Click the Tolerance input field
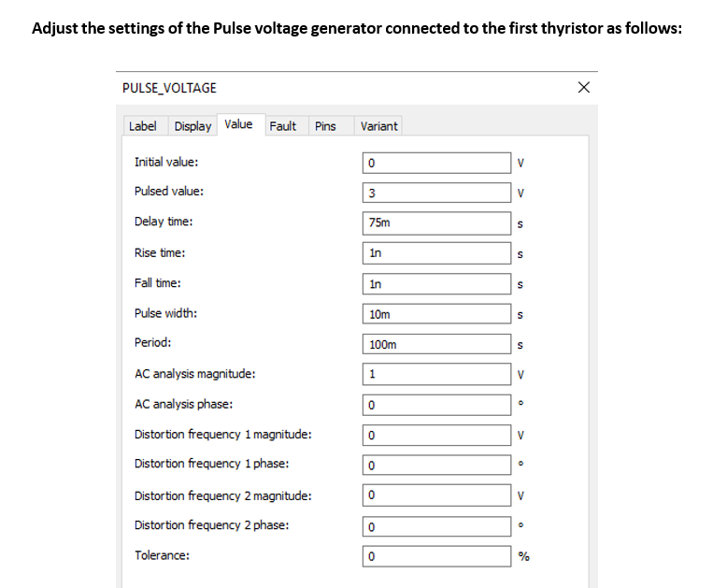This screenshot has width=713, height=588. [x=437, y=557]
